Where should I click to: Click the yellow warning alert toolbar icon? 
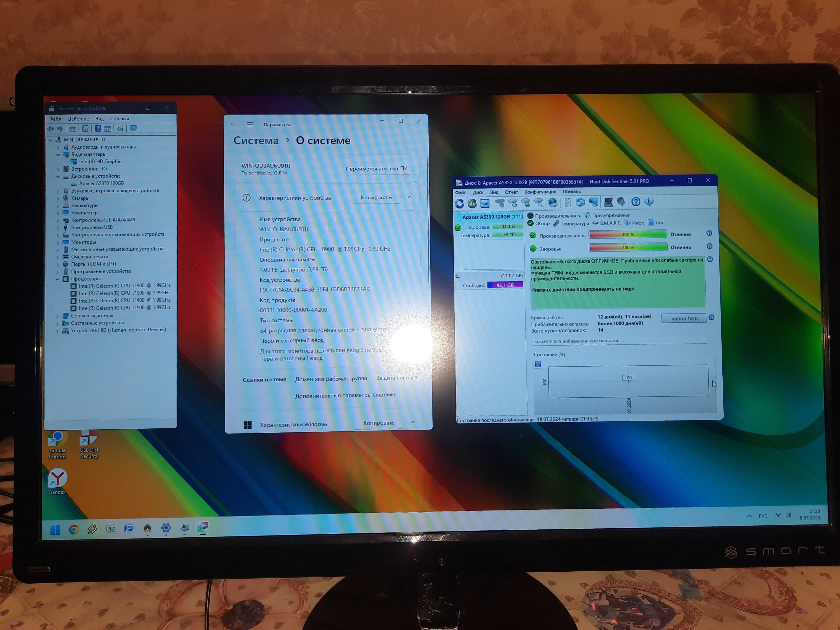tap(472, 203)
